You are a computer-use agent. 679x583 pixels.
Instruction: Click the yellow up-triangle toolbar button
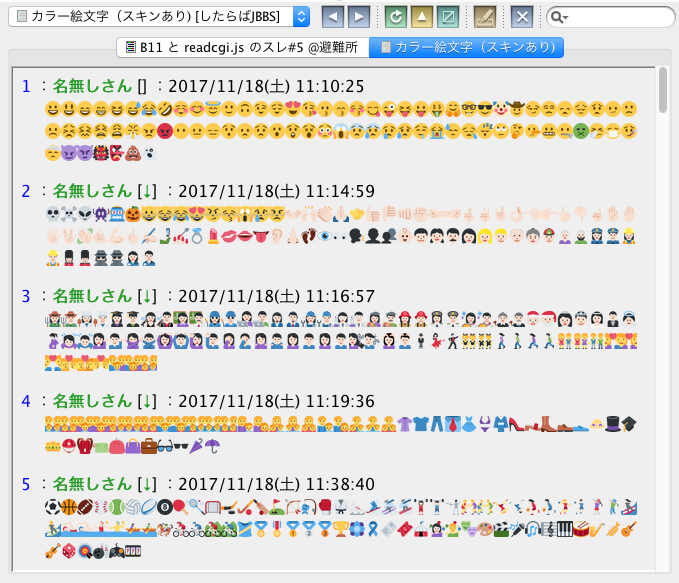click(422, 17)
